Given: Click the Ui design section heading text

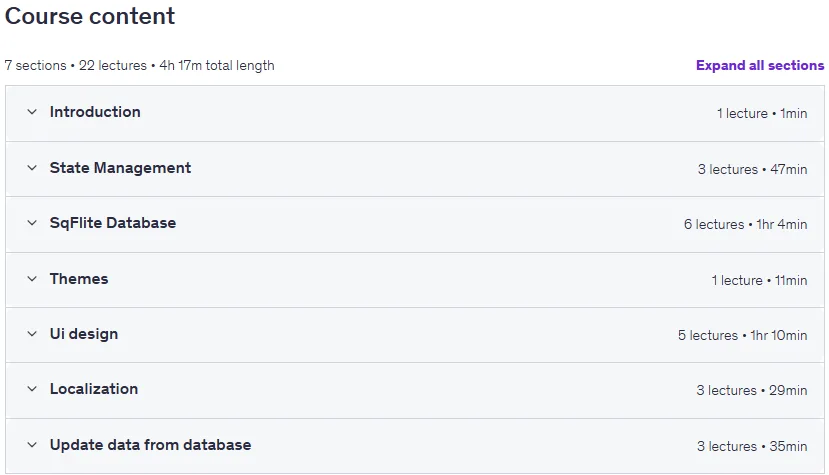Looking at the screenshot, I should [84, 334].
